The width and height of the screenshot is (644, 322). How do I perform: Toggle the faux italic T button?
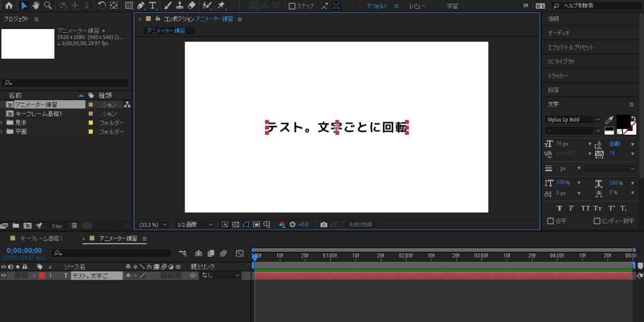click(x=571, y=208)
